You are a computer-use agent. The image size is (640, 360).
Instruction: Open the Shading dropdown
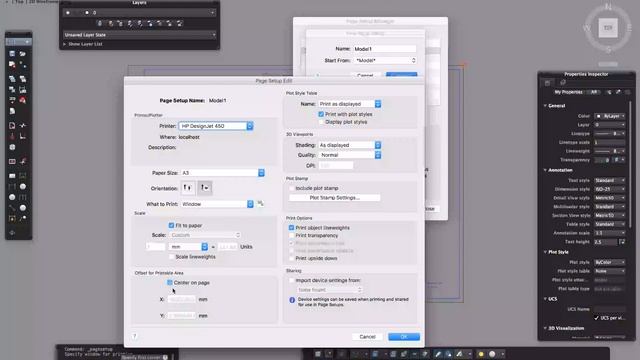tap(350, 145)
